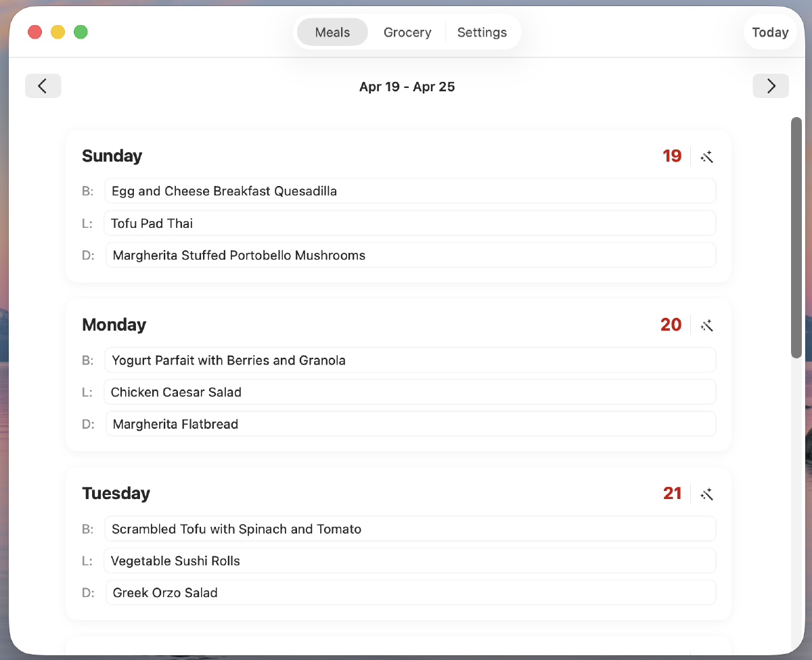The image size is (812, 660).
Task: Edit Tuesday lunch Vegetable Sushi Rolls field
Action: pos(410,561)
